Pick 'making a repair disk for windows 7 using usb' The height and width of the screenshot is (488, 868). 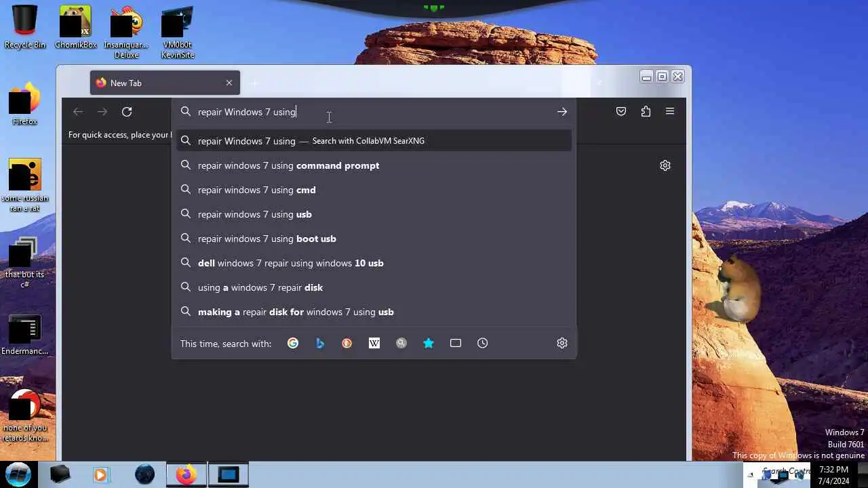click(374, 312)
